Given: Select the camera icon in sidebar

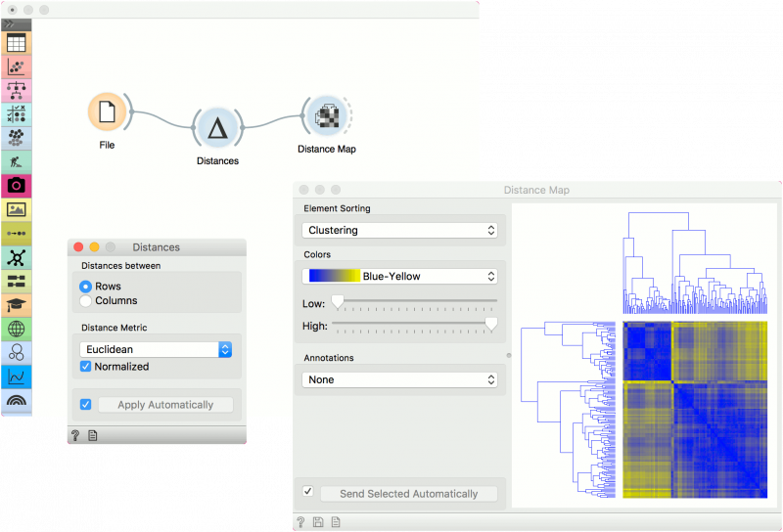Looking at the screenshot, I should click(16, 186).
